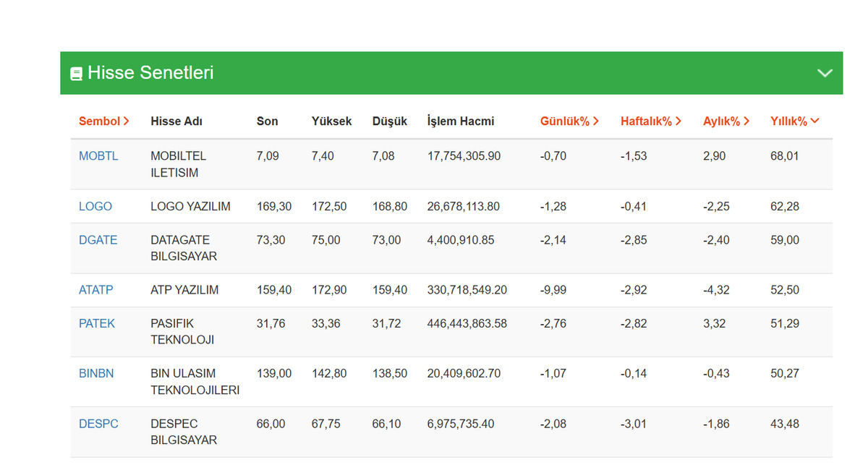Screen dimensions: 868x465
Task: Select DATAGATE BILGISAYAR company name
Action: pyautogui.click(x=184, y=248)
